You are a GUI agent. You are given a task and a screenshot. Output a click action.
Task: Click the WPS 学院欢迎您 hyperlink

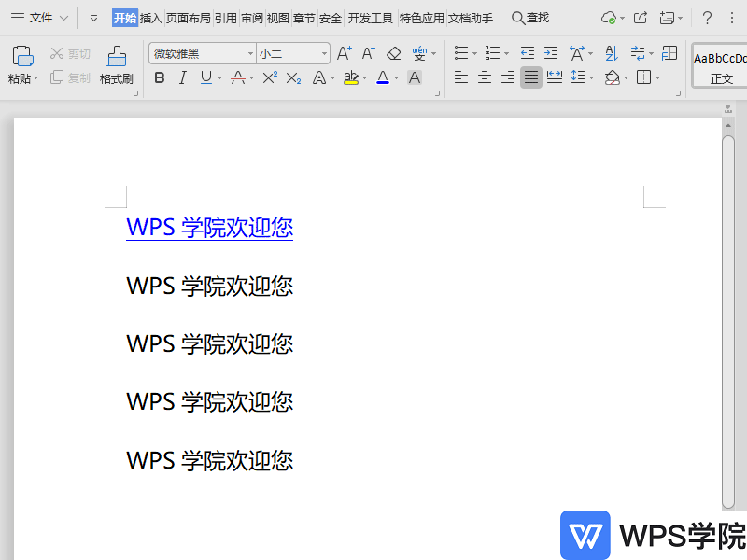209,227
